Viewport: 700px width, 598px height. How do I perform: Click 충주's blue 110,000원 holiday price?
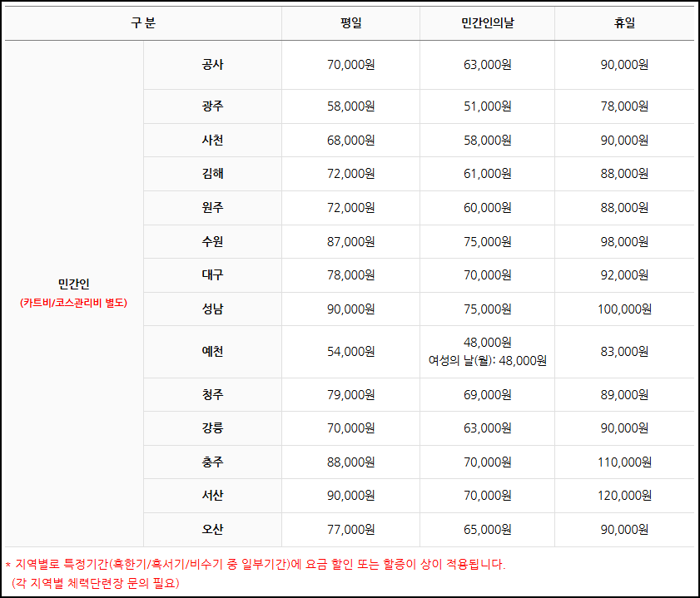pos(624,462)
